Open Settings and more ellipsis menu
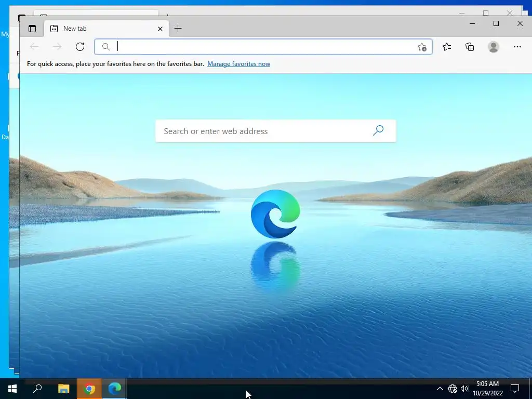Screen dimensions: 532x399 [x=517, y=47]
